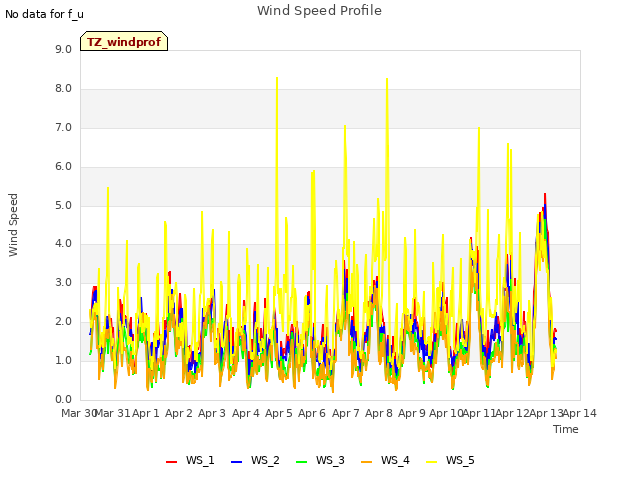640x480 pixels.
Task: Click the tallest WS_5 peak on Apr 5
Action: [x=277, y=78]
